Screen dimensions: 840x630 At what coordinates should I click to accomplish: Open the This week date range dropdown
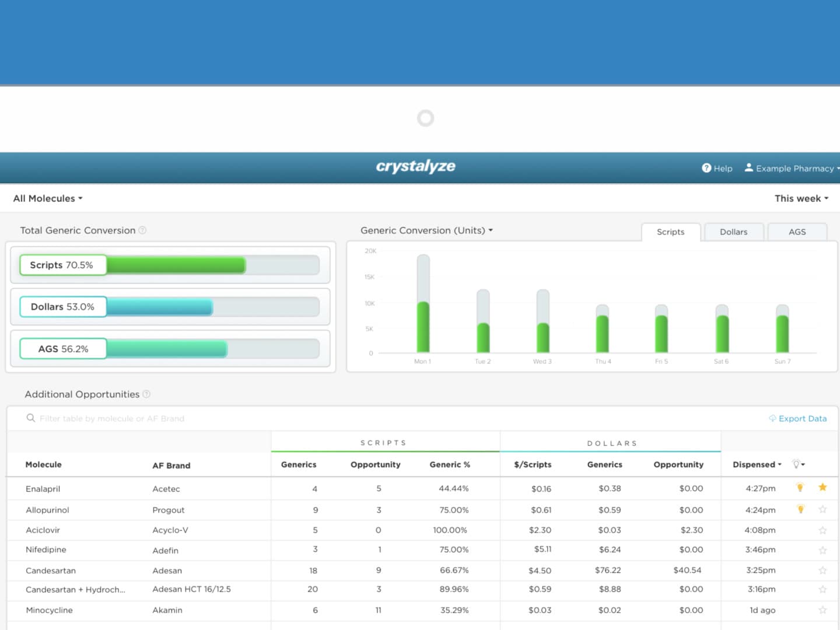(x=801, y=198)
